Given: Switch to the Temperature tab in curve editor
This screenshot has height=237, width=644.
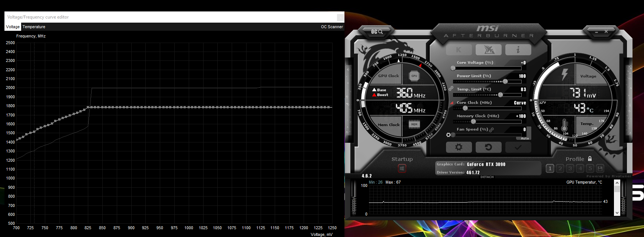Looking at the screenshot, I should [34, 27].
